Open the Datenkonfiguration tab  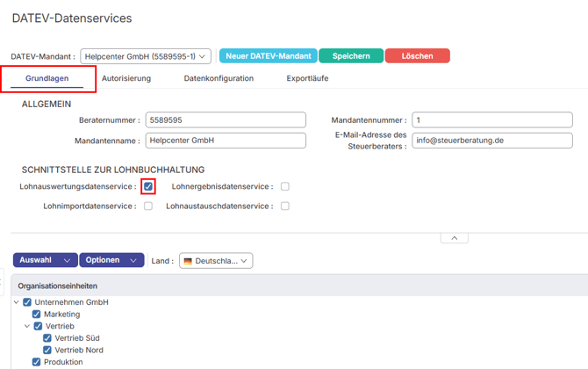pyautogui.click(x=219, y=78)
